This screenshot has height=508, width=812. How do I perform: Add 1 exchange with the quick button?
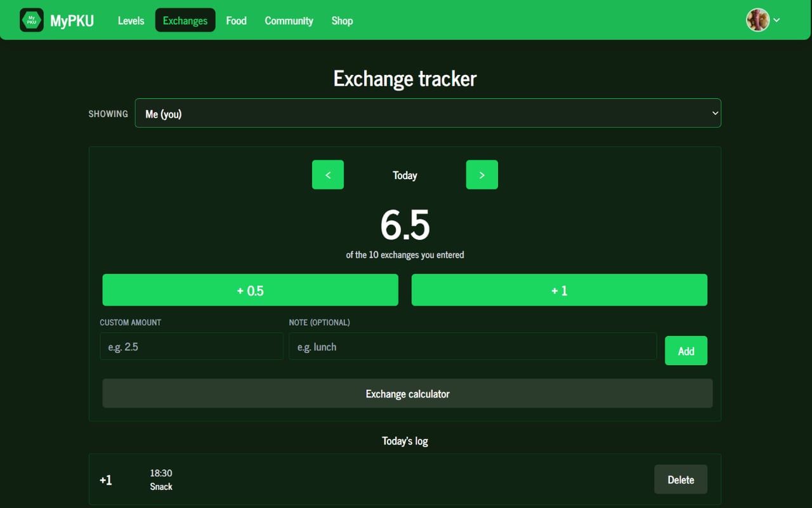(x=560, y=290)
